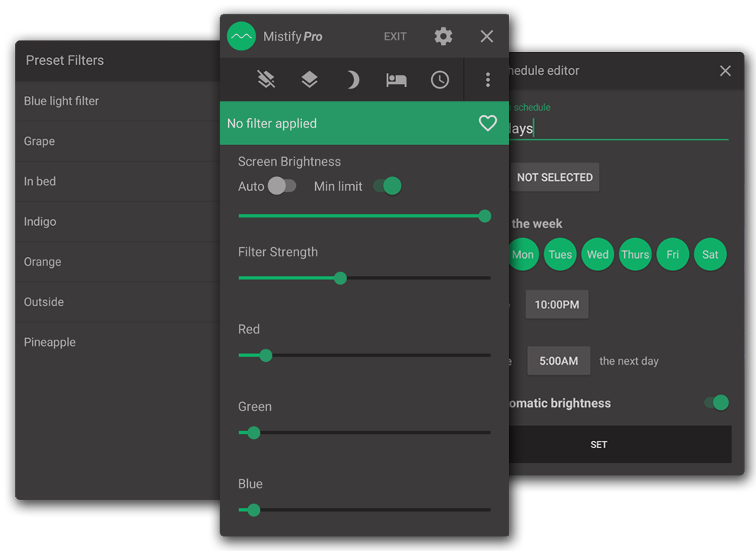
Task: Click the SET button
Action: point(620,444)
